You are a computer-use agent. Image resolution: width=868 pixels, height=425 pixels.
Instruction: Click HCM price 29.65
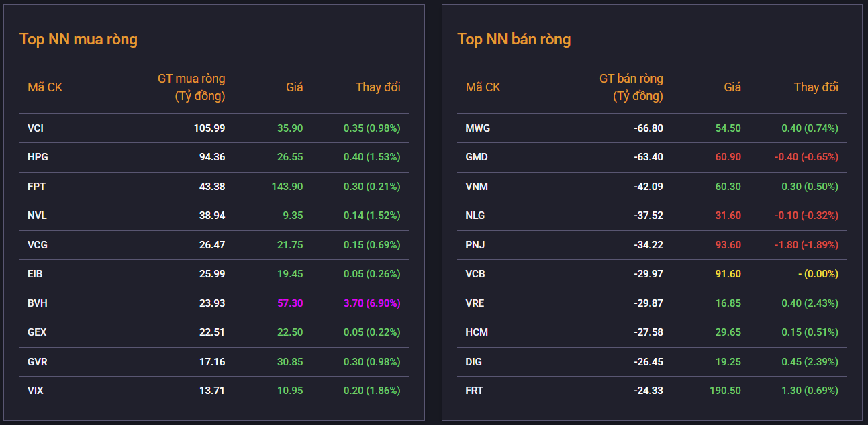click(x=728, y=332)
